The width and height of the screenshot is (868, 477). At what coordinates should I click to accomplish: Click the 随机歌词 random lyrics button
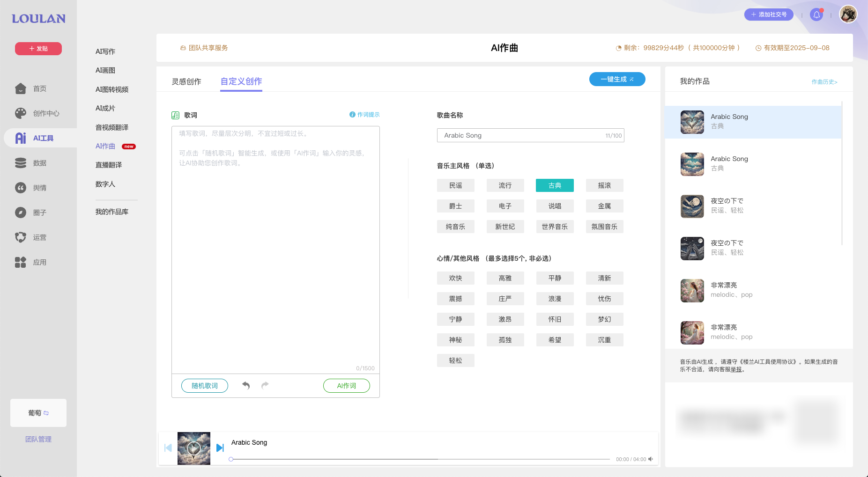(x=204, y=385)
